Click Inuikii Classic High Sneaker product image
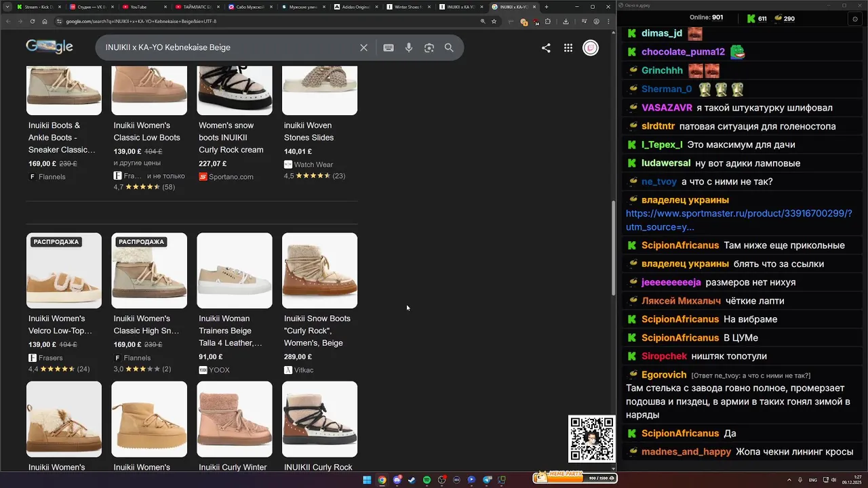Viewport: 868px width, 488px height. 149,270
